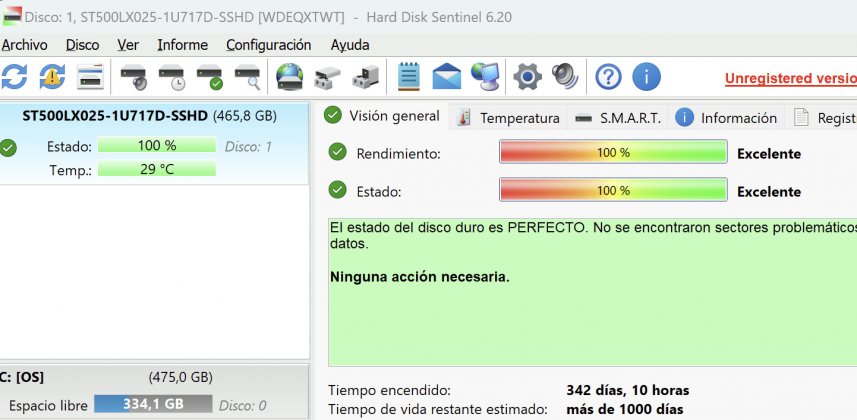Screen dimensions: 857x420
Task: Click the blue Refresh arrows toolbar icon
Action: [14, 77]
